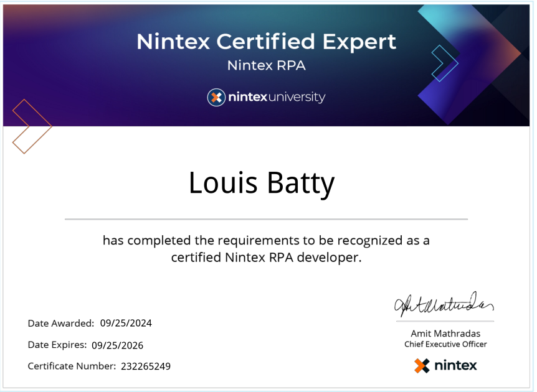Click the handwritten signature above the CEO name
Screen dimensions: 537x392
[x=443, y=304]
